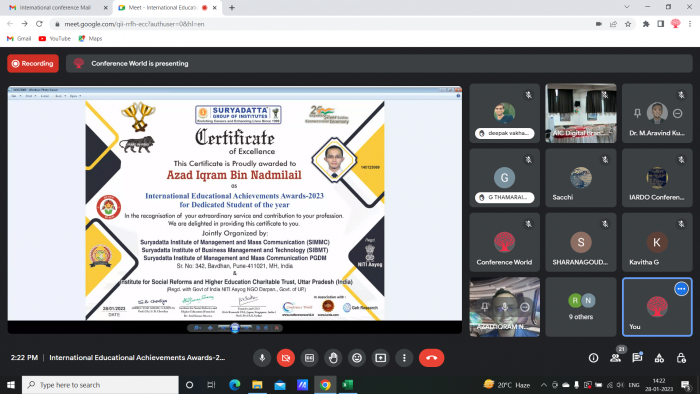
Task: Click the Windows search box
Action: (100, 385)
